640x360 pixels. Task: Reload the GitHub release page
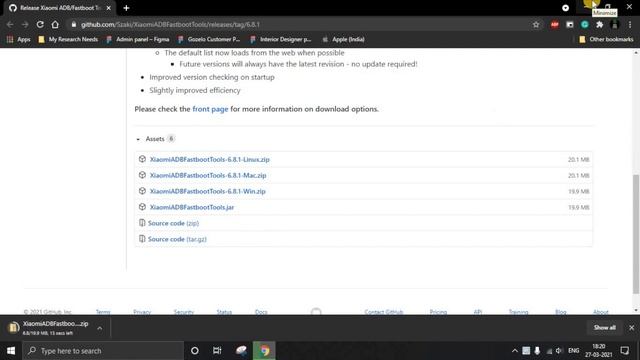[x=40, y=24]
